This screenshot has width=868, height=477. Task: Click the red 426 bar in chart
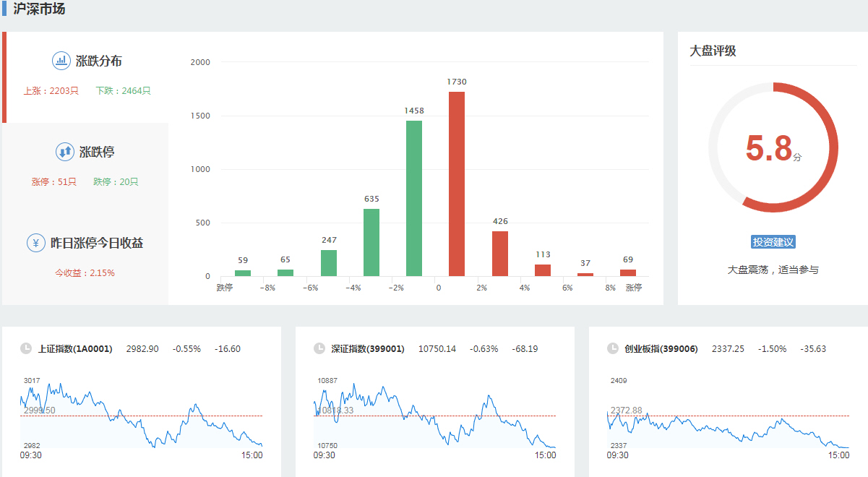500,254
